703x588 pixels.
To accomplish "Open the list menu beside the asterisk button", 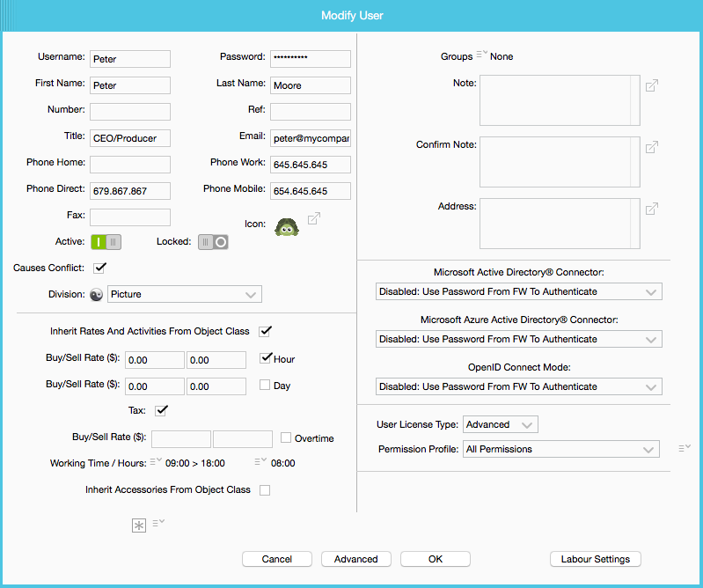I will pos(158,523).
